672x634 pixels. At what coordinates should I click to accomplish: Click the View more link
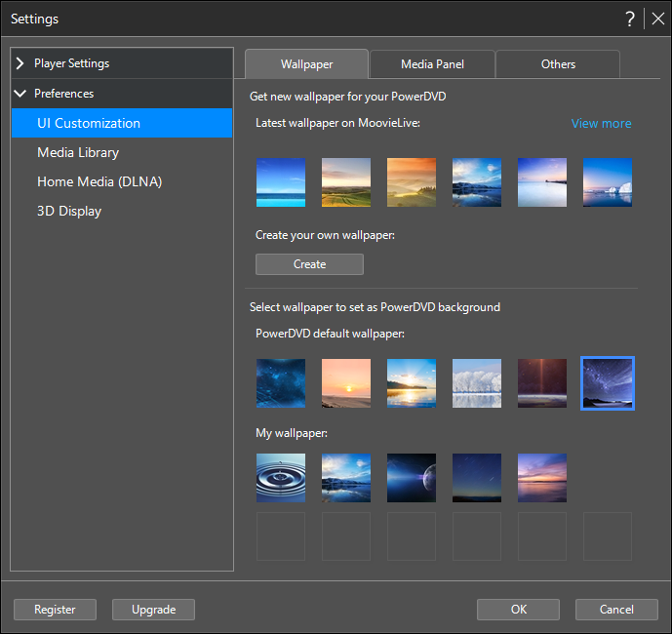pyautogui.click(x=601, y=124)
